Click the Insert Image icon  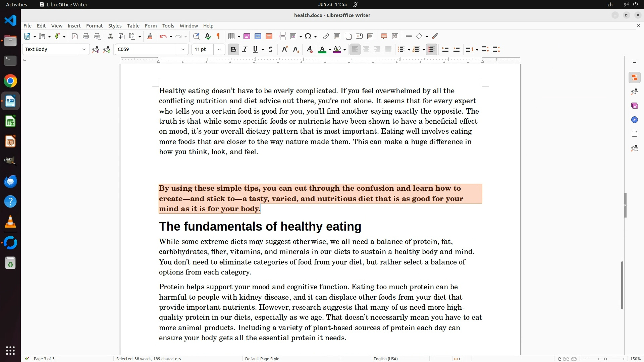[247, 37]
